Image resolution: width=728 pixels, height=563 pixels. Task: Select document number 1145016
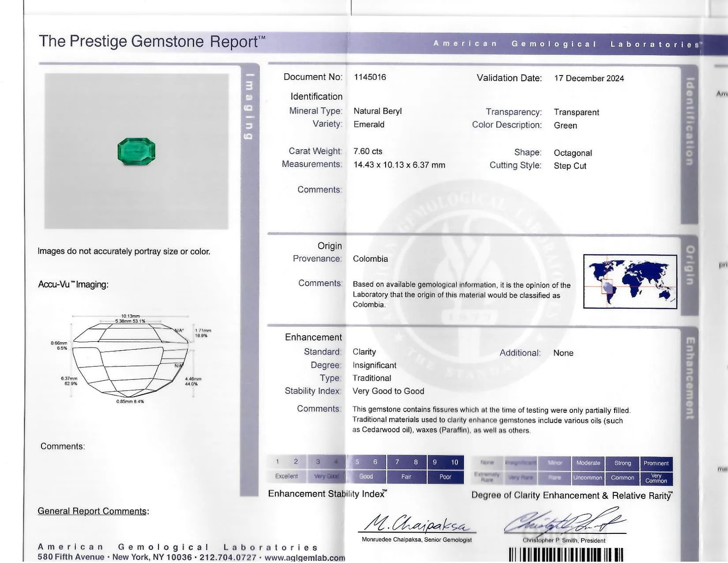[370, 77]
